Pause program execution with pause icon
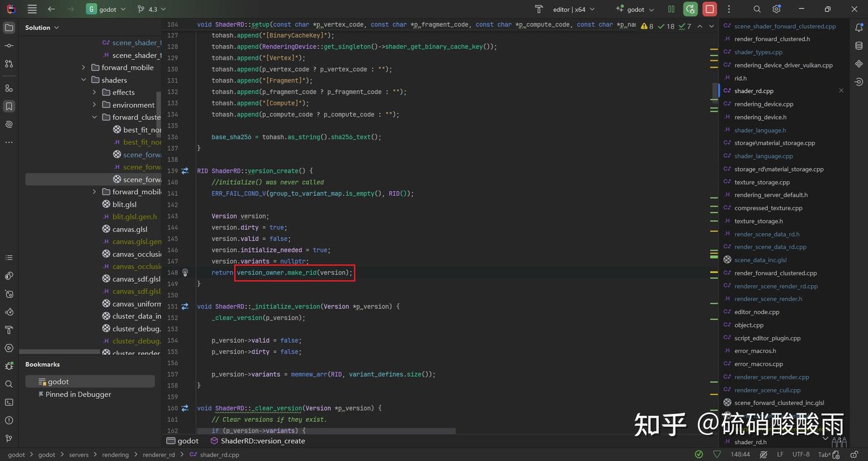 [x=671, y=9]
